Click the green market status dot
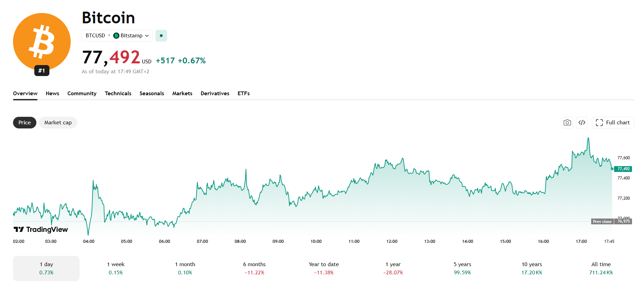This screenshot has width=644, height=286. pyautogui.click(x=161, y=36)
